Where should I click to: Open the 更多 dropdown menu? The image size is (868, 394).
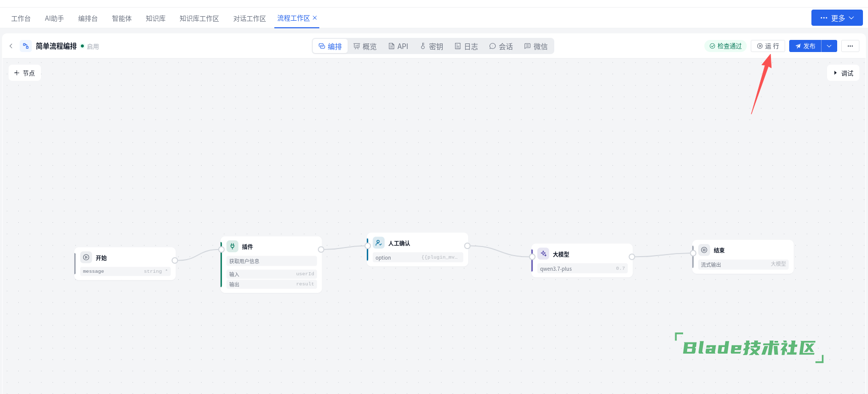[x=837, y=18]
